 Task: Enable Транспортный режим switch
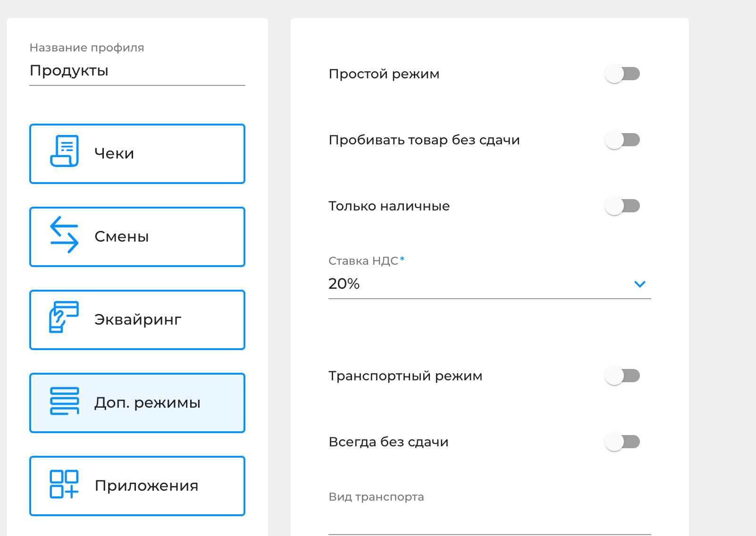click(622, 376)
